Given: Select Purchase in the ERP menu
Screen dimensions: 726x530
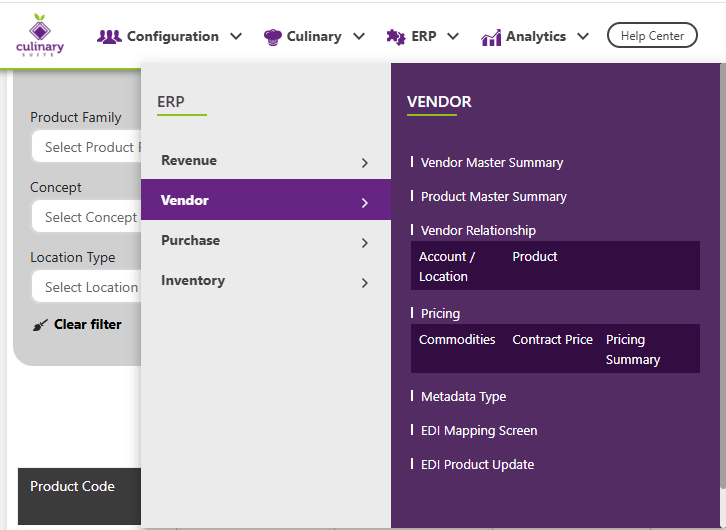Looking at the screenshot, I should [x=266, y=240].
